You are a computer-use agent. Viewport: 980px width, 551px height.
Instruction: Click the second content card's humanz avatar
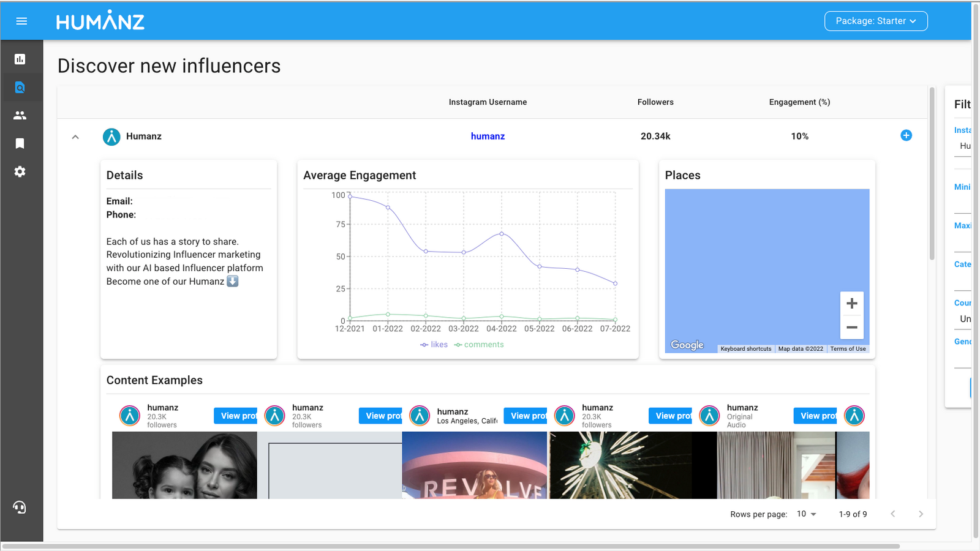(274, 416)
